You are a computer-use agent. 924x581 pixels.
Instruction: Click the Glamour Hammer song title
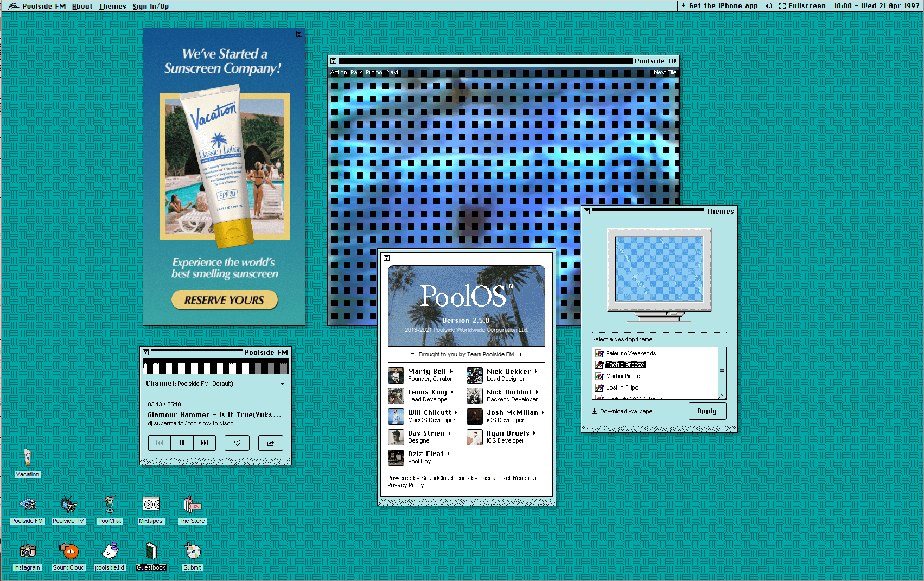(214, 415)
